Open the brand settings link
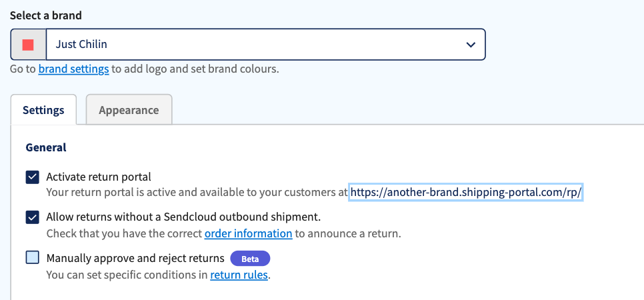Viewport: 644px width, 300px height. pos(73,69)
